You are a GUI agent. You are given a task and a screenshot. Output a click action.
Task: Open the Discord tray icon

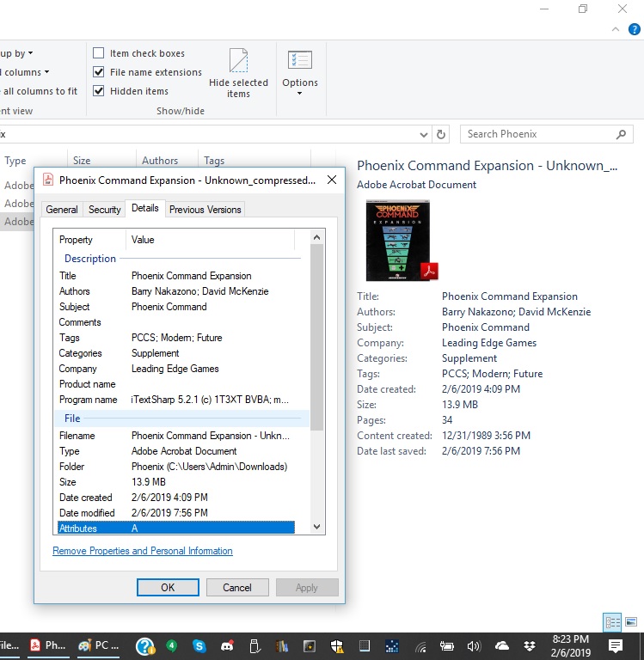[227, 645]
